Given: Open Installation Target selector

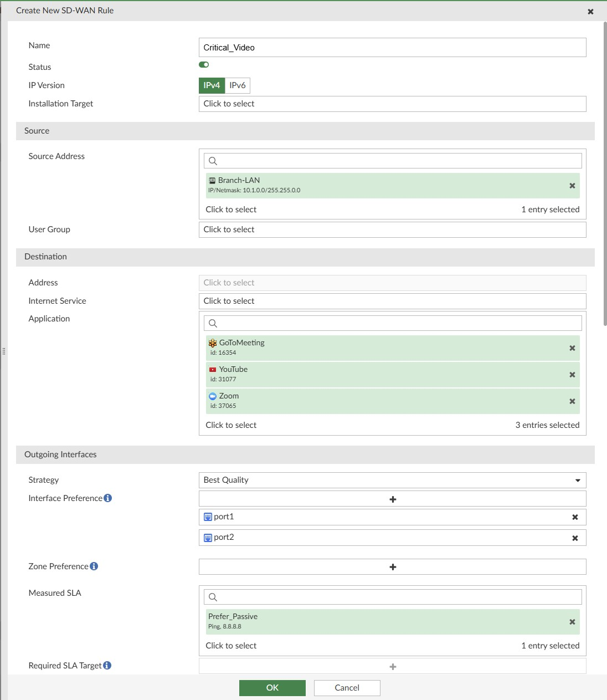Looking at the screenshot, I should tap(393, 104).
